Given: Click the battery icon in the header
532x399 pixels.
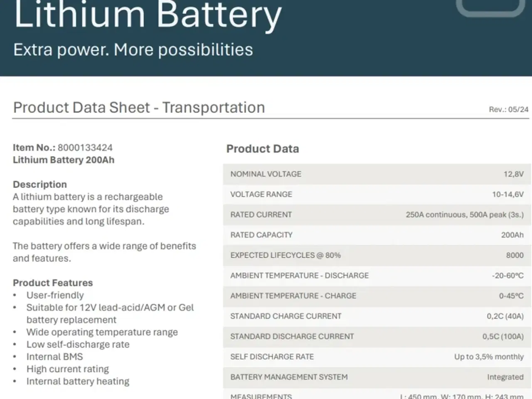Looking at the screenshot, I should 490,7.
